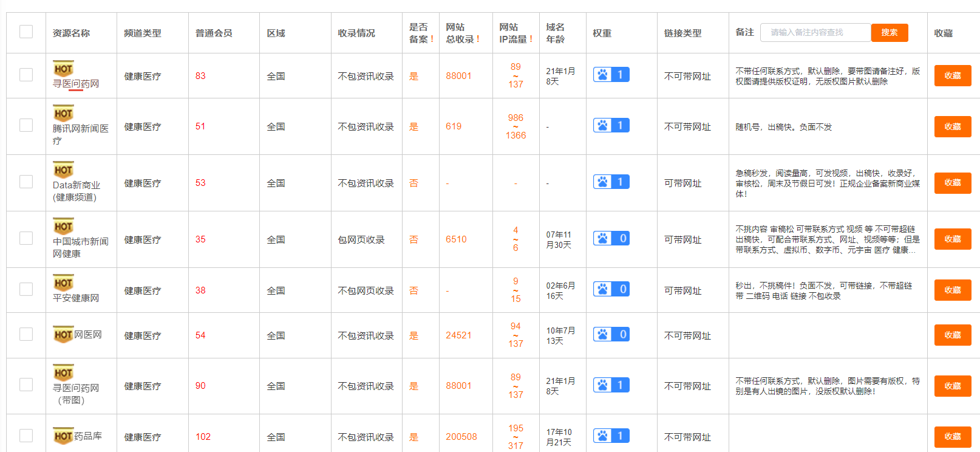This screenshot has width=980, height=452.
Task: Click the 普通会员 column header
Action: point(214,33)
